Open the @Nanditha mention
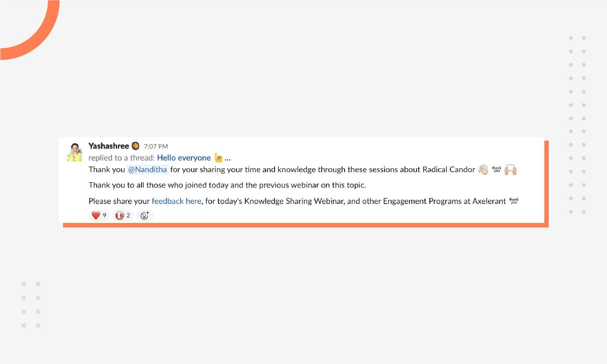This screenshot has height=364, width=607. point(148,169)
